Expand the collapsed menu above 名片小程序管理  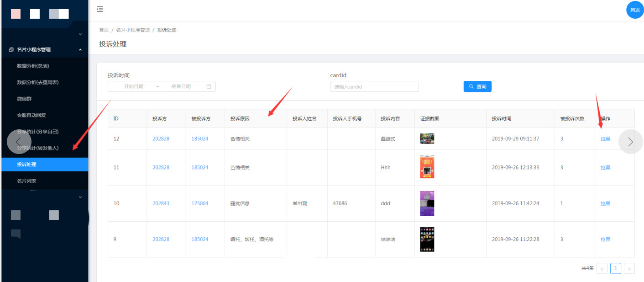(x=80, y=34)
